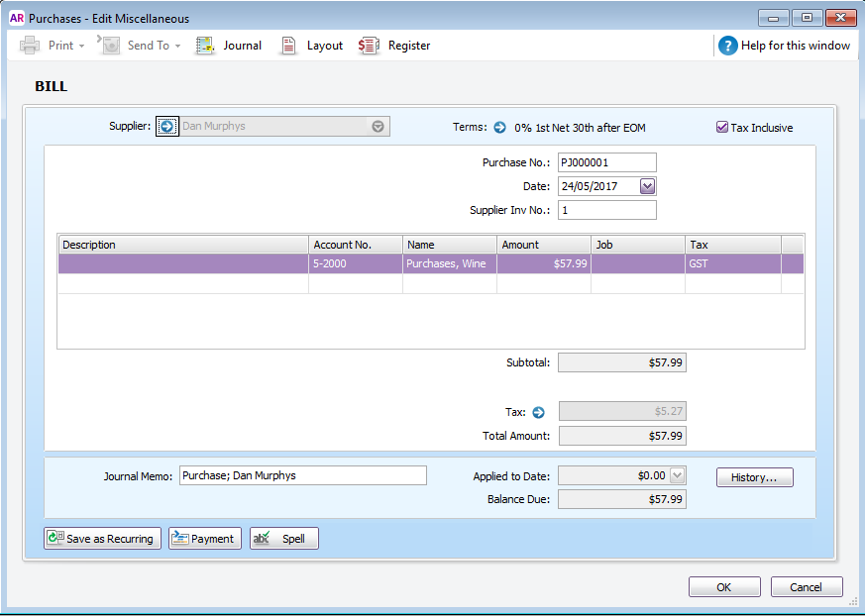Click the Send To toolbar item
The height and width of the screenshot is (616, 865).
click(139, 46)
